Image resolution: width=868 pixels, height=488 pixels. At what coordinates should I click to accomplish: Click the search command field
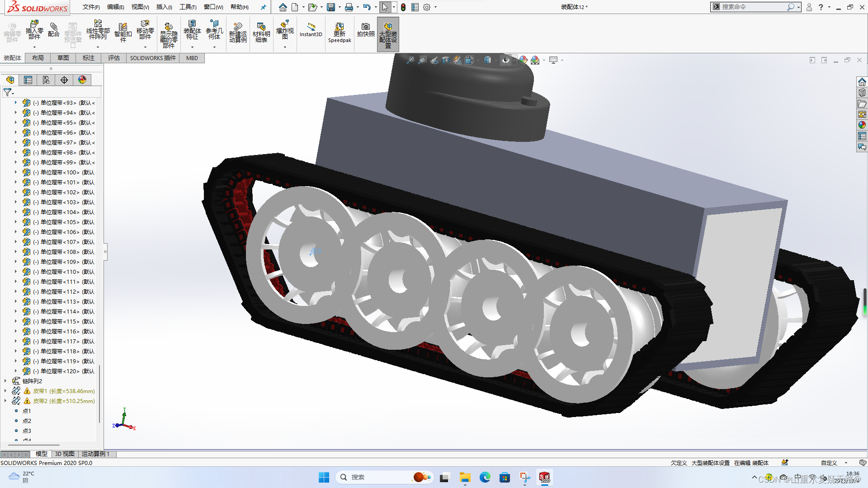click(x=753, y=7)
